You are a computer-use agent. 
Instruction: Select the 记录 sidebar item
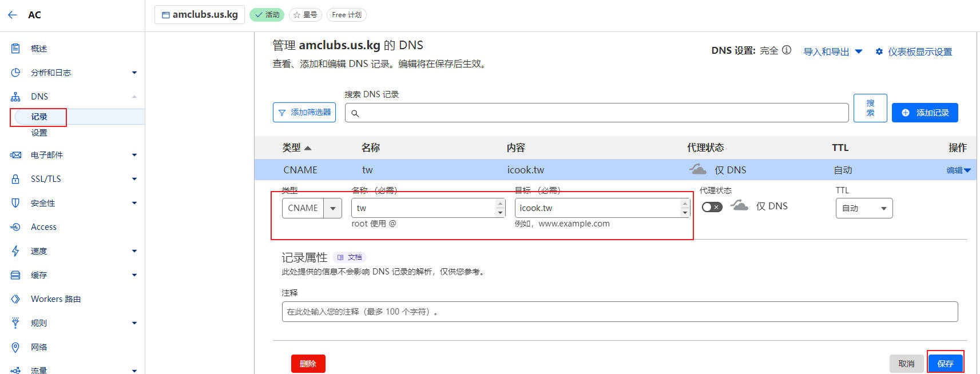tap(39, 117)
